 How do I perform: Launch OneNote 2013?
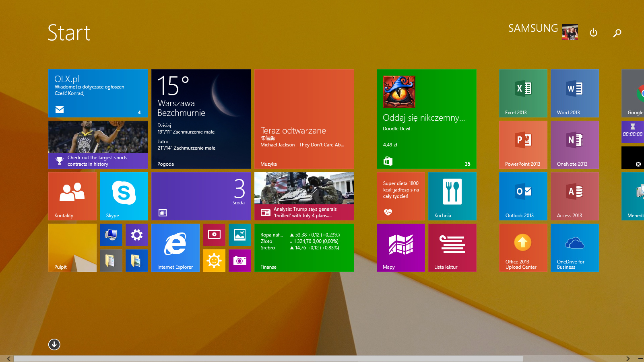pos(575,145)
